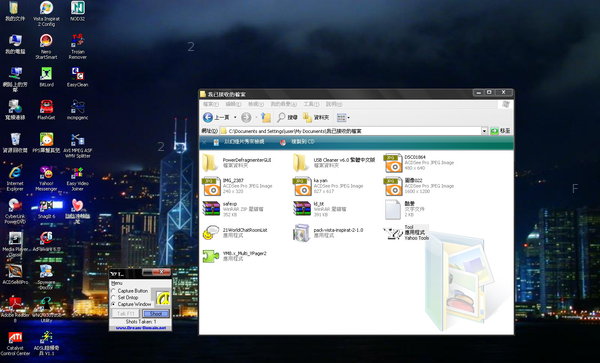Viewport: 600px width, 363px height.
Task: Open the ATI Catalyst Control Center icon
Action: click(15, 343)
